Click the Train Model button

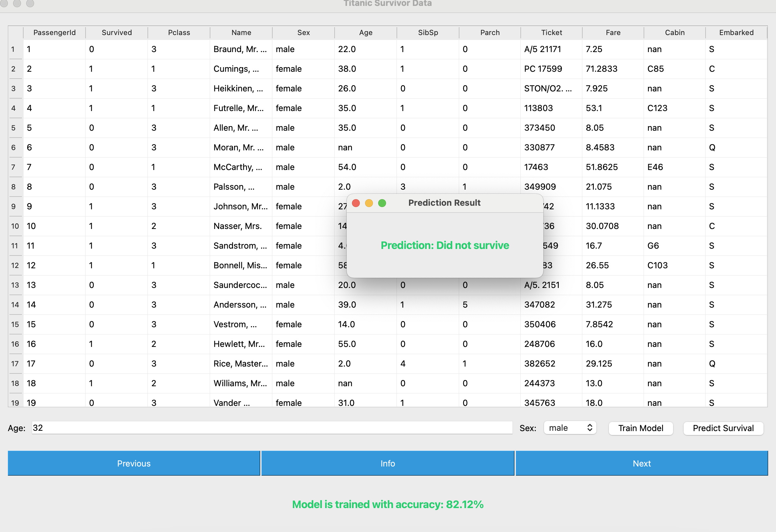point(640,428)
